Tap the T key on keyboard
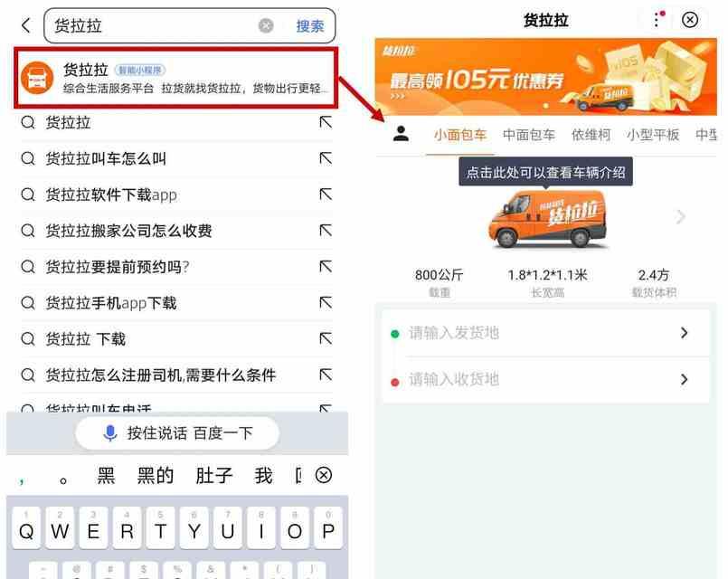Image resolution: width=728 pixels, height=579 pixels. 161,528
